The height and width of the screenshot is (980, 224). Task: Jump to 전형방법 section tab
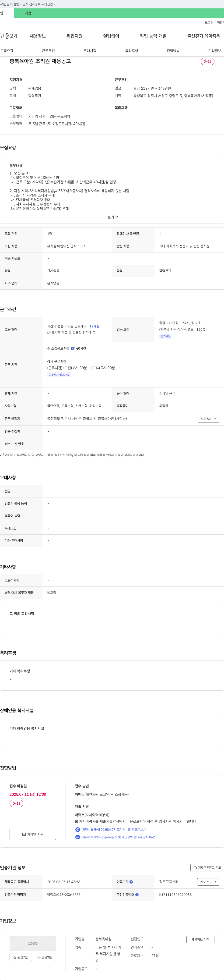pyautogui.click(x=173, y=51)
